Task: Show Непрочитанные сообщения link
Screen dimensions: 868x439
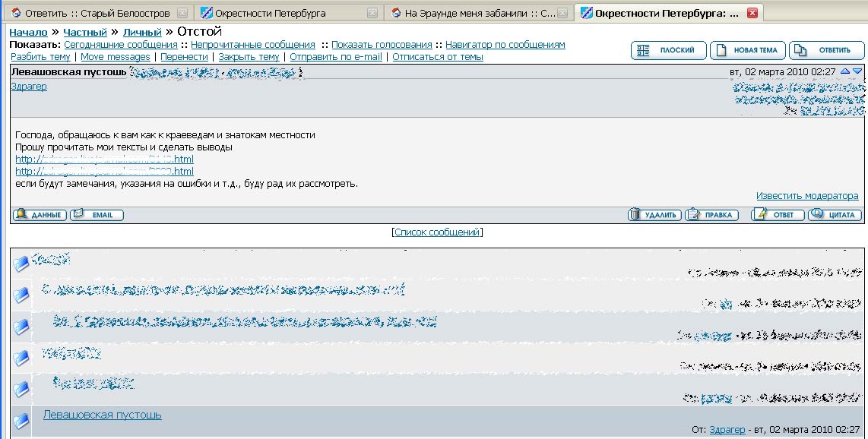Action: pos(252,45)
